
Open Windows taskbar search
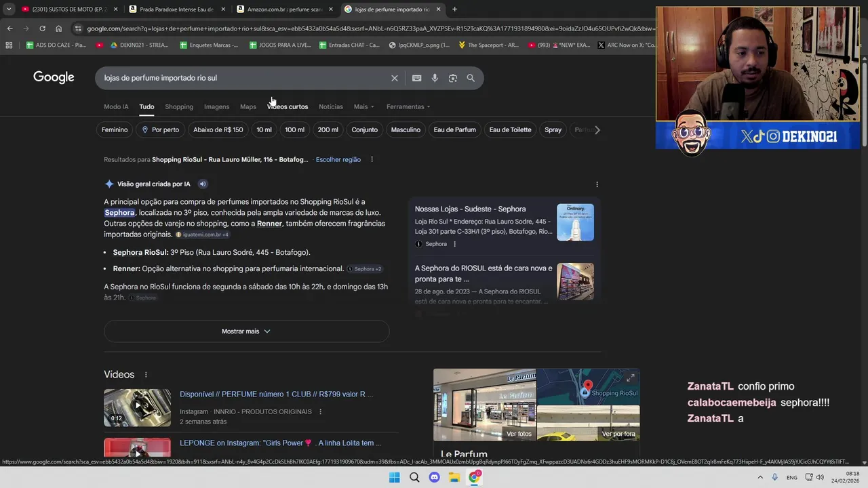(x=414, y=478)
